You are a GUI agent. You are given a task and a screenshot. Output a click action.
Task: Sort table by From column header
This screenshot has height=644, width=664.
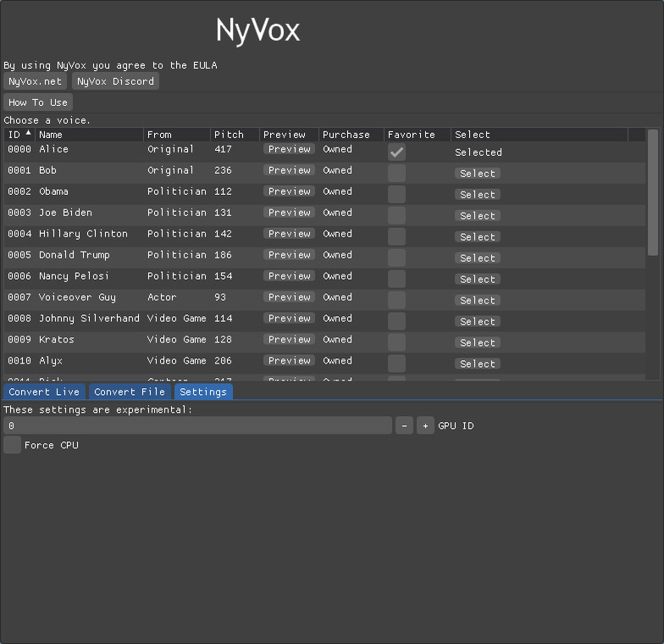click(177, 135)
